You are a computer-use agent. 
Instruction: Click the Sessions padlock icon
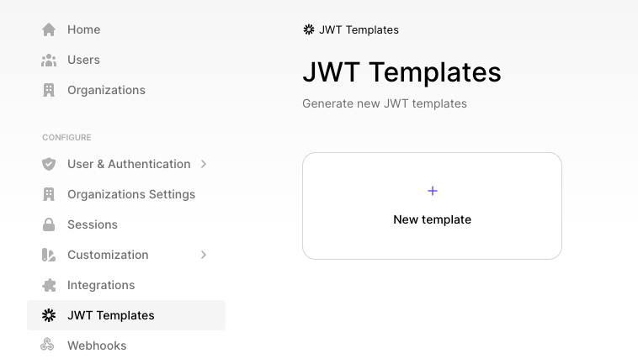(49, 224)
